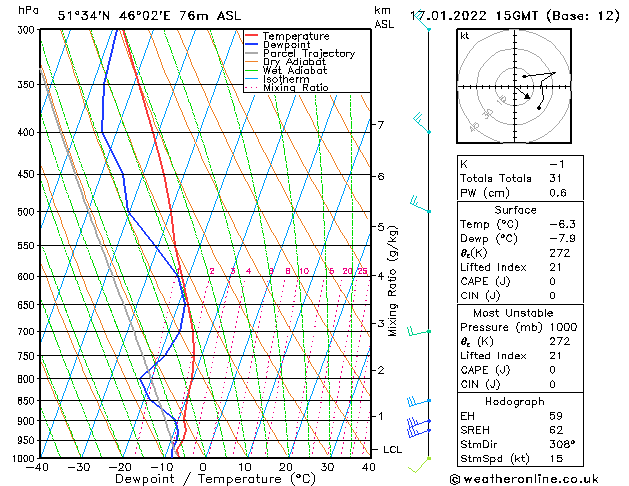
Task: Click 'Lifted Index' in the Surface section
Action: point(493,267)
